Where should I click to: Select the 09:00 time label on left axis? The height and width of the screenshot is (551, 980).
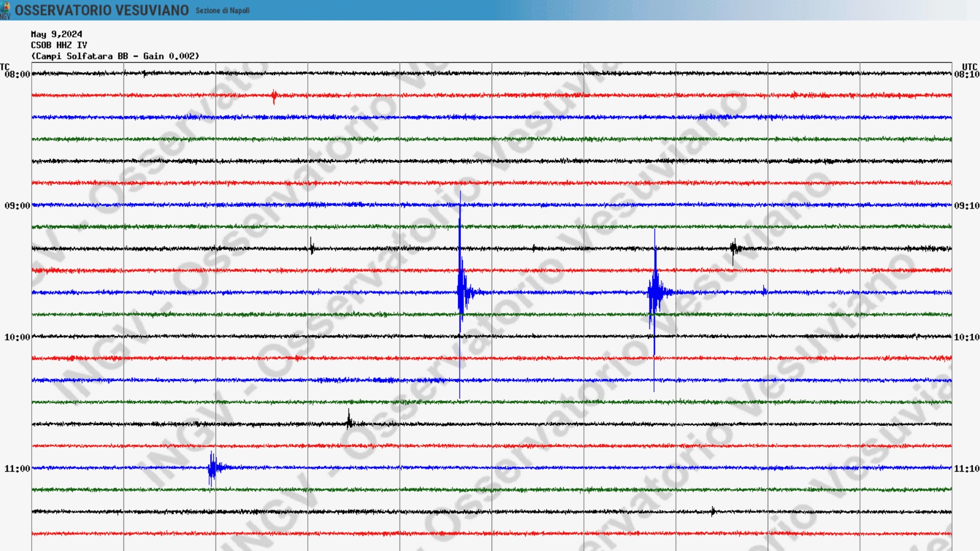17,206
